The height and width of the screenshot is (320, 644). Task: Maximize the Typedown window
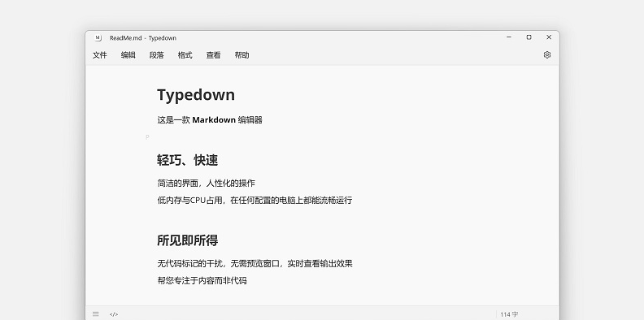point(529,37)
